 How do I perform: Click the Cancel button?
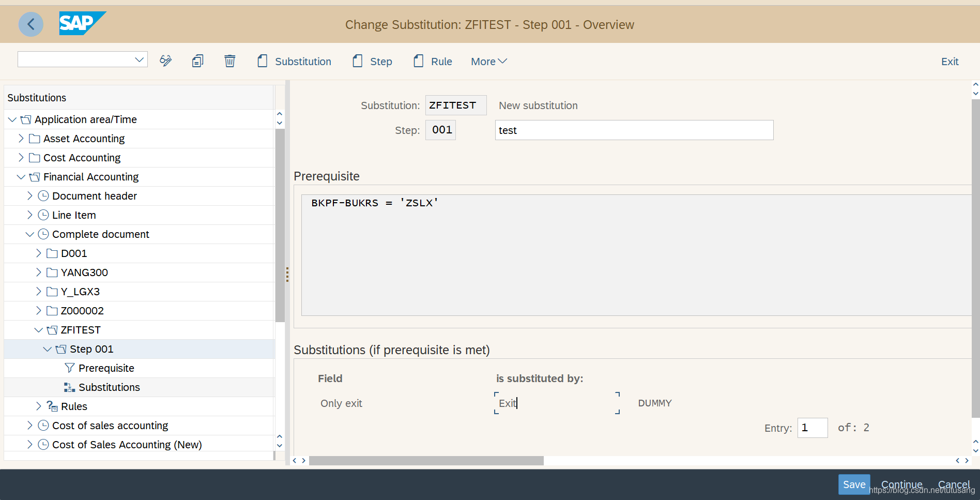click(954, 484)
